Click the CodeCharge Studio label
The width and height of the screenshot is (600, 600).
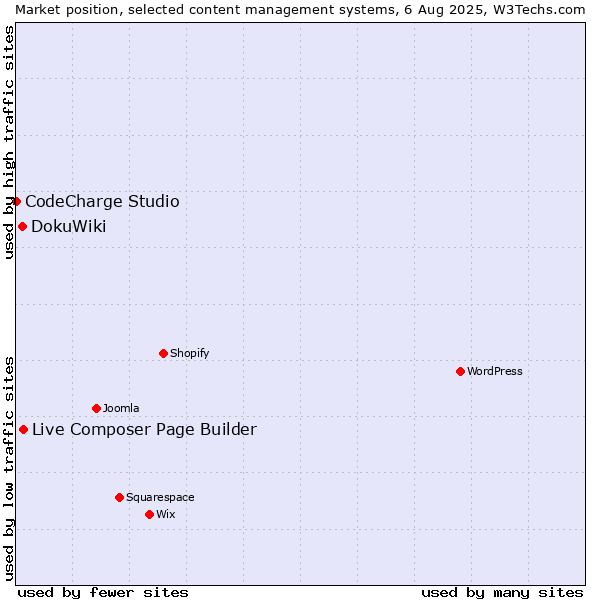pos(102,202)
